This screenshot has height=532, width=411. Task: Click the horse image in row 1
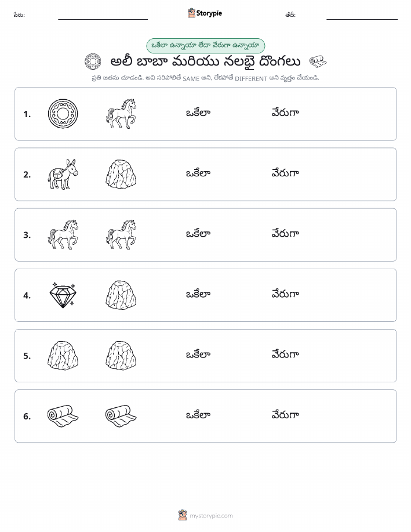coord(121,114)
